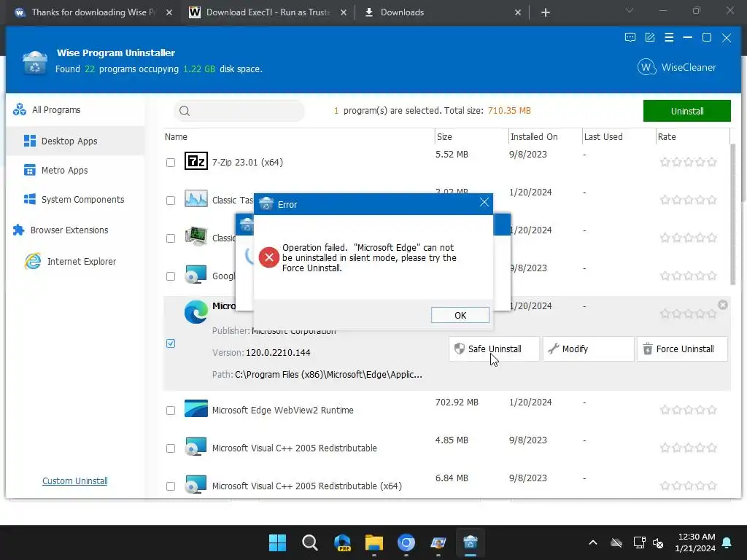Click the WiseCleaner logo

tap(676, 67)
